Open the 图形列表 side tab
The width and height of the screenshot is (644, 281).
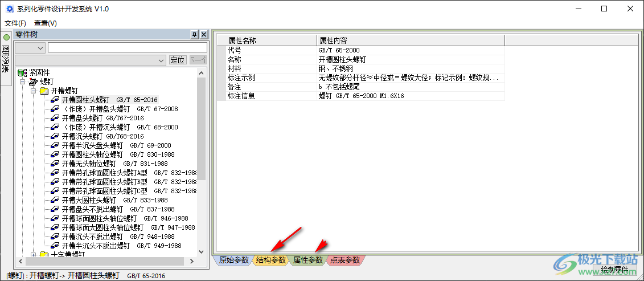pyautogui.click(x=6, y=58)
